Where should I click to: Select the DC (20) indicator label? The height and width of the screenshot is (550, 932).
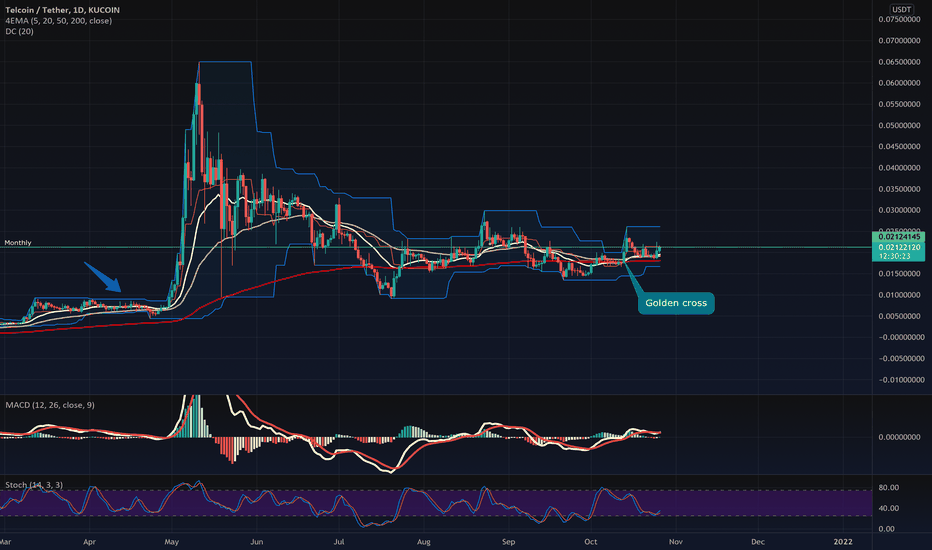(19, 32)
